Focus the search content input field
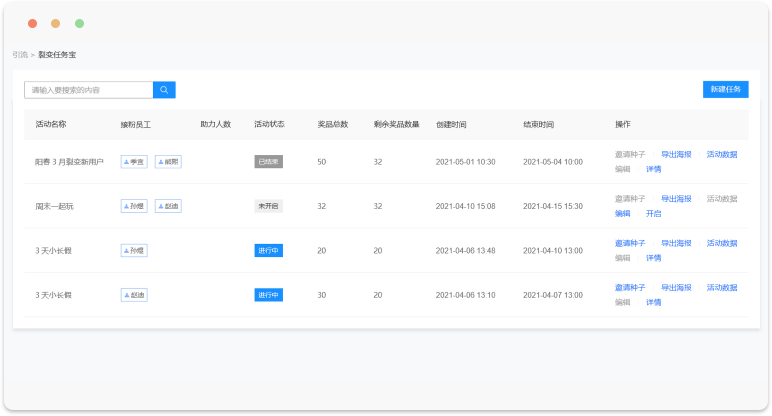The image size is (772, 416). (x=88, y=90)
